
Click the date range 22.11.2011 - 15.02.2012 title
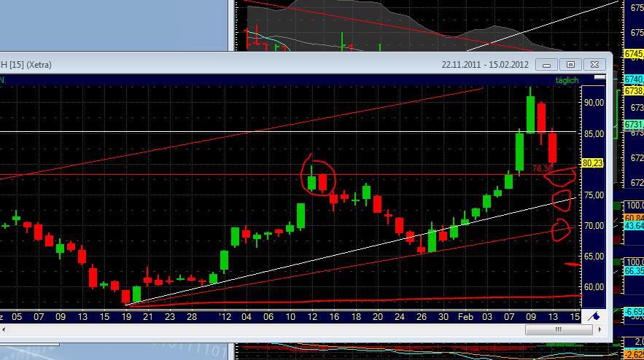point(485,65)
